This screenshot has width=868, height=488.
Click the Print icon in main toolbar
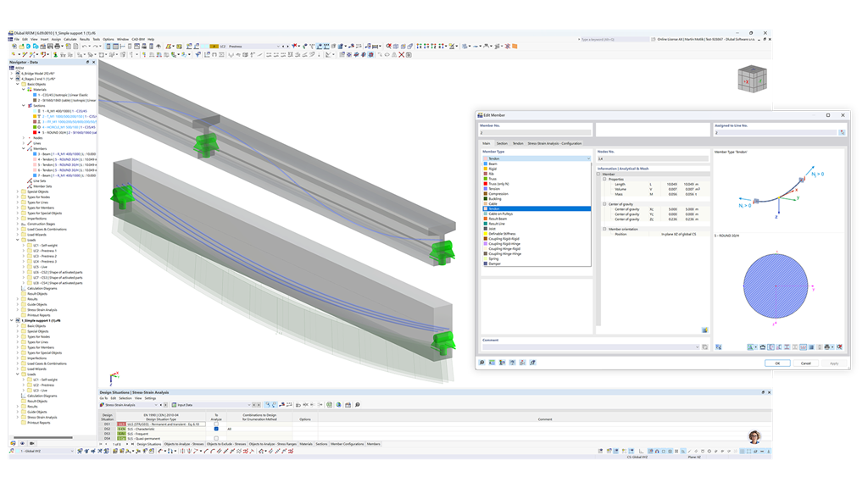click(57, 47)
